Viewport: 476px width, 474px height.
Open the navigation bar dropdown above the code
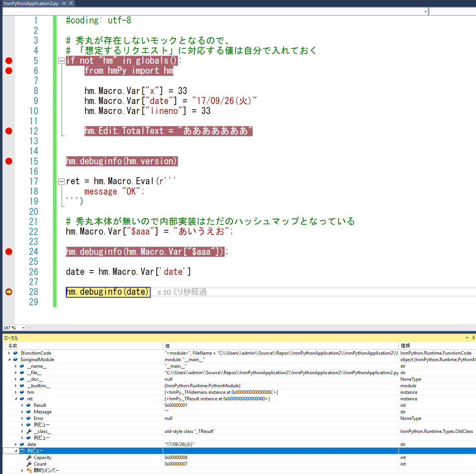pyautogui.click(x=425, y=12)
